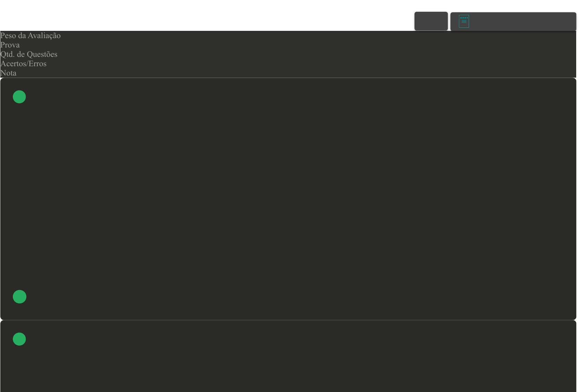Click the teal notepad document icon
Viewport: 580px width, 392px height.
pos(464,21)
